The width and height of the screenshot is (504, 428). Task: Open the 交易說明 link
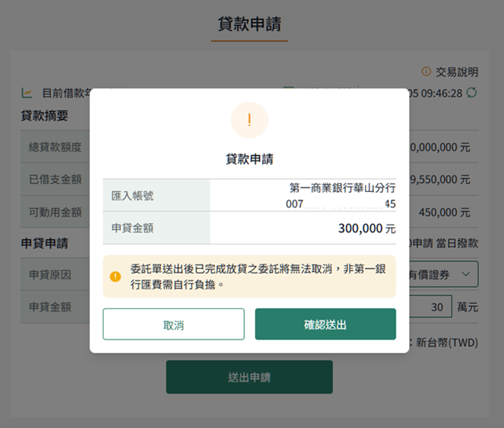[457, 72]
